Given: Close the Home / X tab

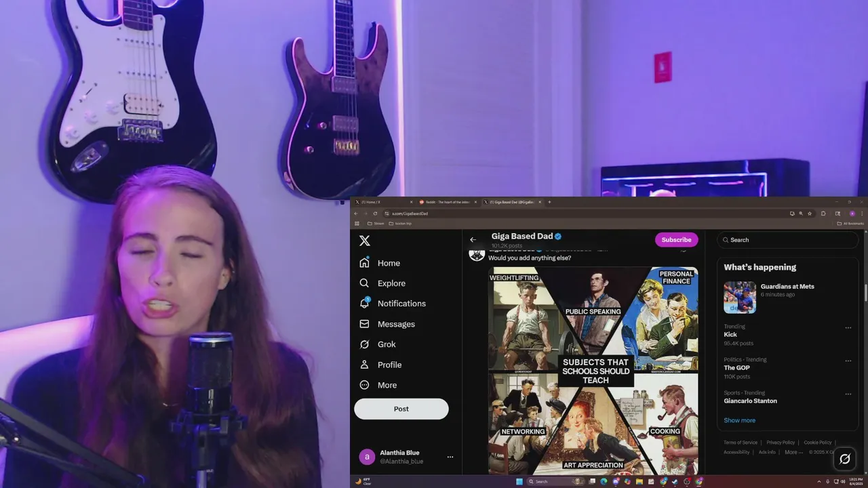Looking at the screenshot, I should (x=411, y=202).
